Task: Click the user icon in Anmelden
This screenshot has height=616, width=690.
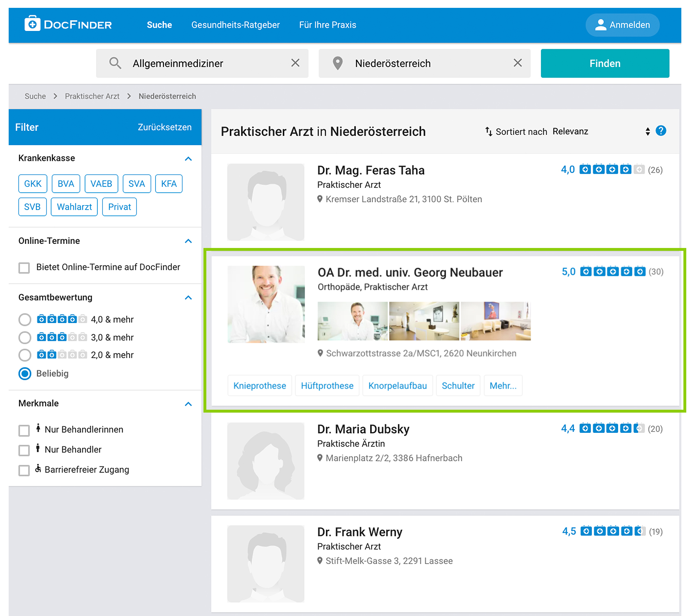Action: (600, 25)
